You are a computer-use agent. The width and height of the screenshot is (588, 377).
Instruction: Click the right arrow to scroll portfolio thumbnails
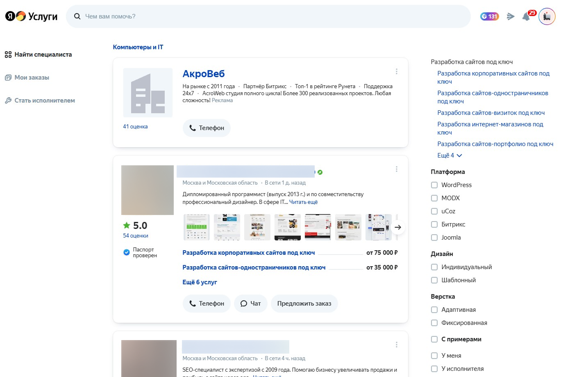click(397, 227)
